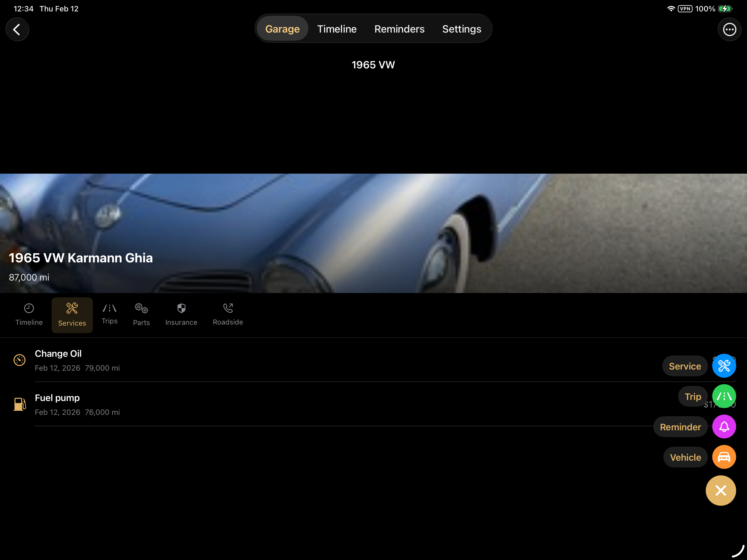Click the 1965 VW page heading
This screenshot has height=560, width=747.
(x=373, y=65)
